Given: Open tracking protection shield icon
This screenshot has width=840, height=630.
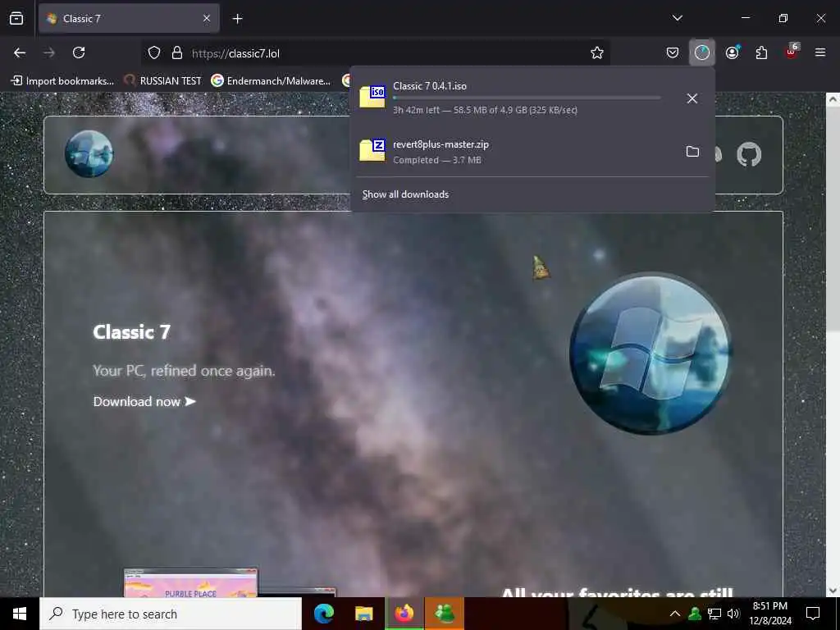Looking at the screenshot, I should click(x=154, y=53).
